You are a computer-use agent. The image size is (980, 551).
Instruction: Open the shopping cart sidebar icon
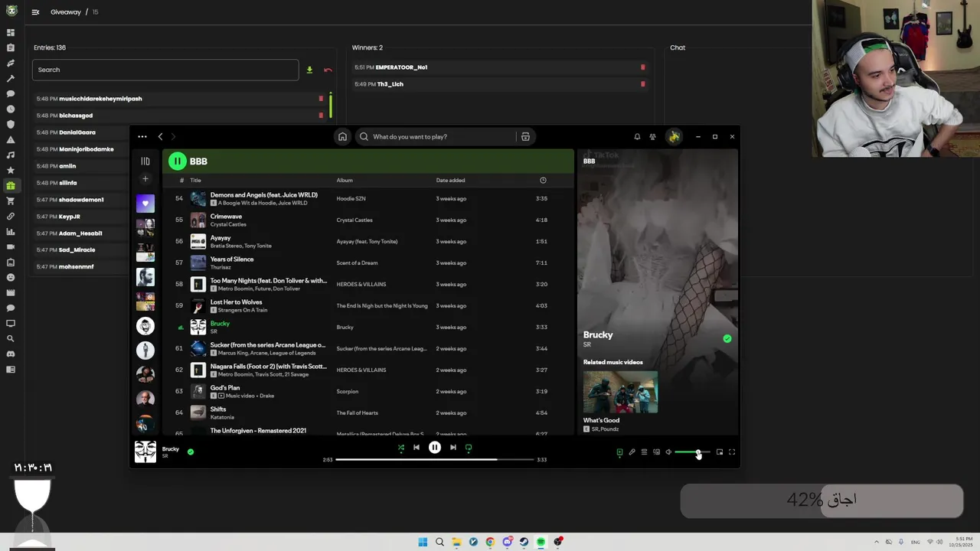coord(11,201)
